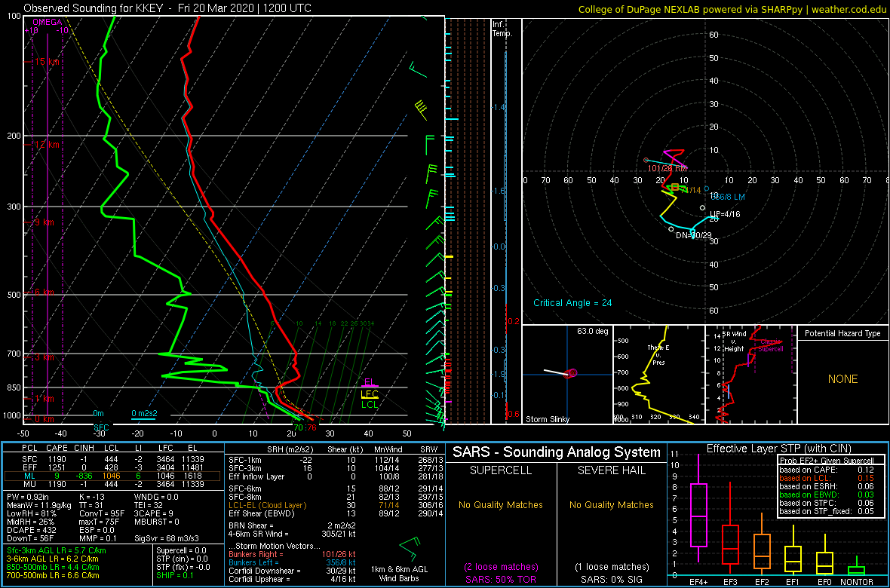
Task: Click the 'SEVERE HAIL' column header
Action: (611, 471)
